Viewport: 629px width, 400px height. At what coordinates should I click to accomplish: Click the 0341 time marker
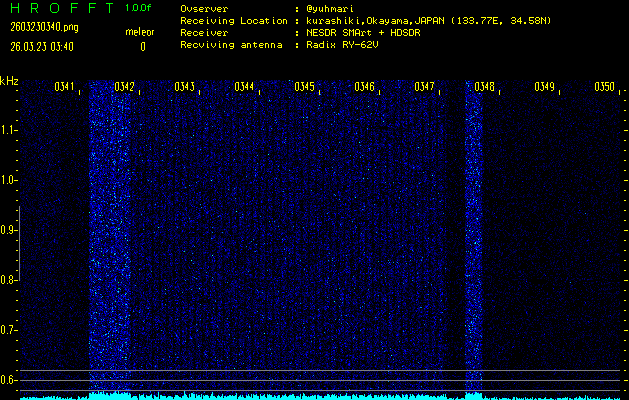pyautogui.click(x=64, y=87)
